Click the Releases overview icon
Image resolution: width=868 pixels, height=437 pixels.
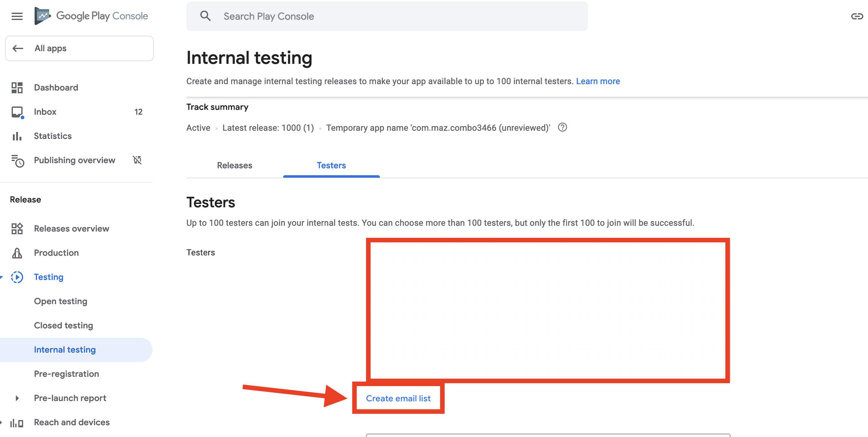coord(17,228)
